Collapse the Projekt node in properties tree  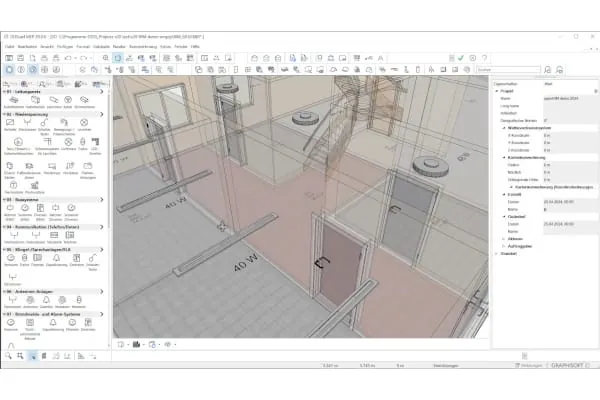pos(497,91)
